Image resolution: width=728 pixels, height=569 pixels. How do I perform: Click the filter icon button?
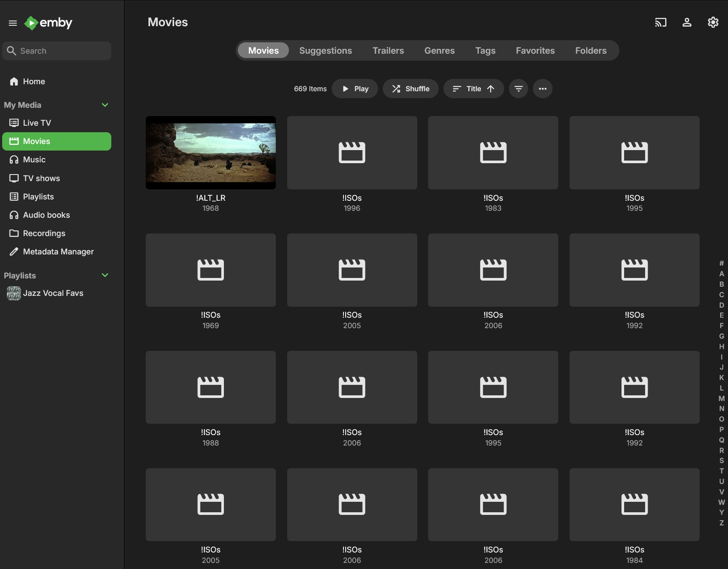pos(518,89)
